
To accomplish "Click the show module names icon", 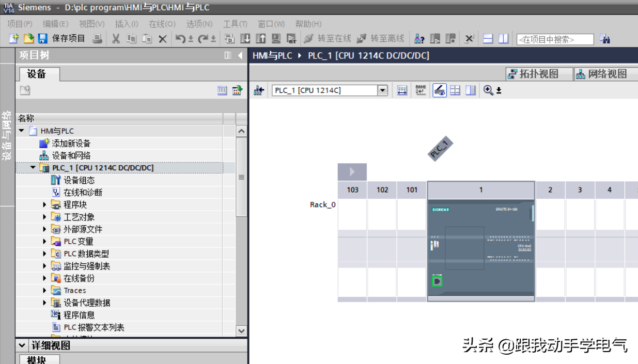I will (421, 90).
